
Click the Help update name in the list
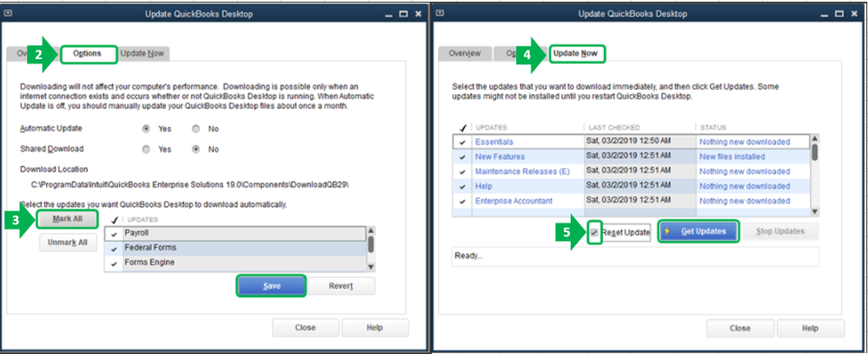click(x=484, y=186)
